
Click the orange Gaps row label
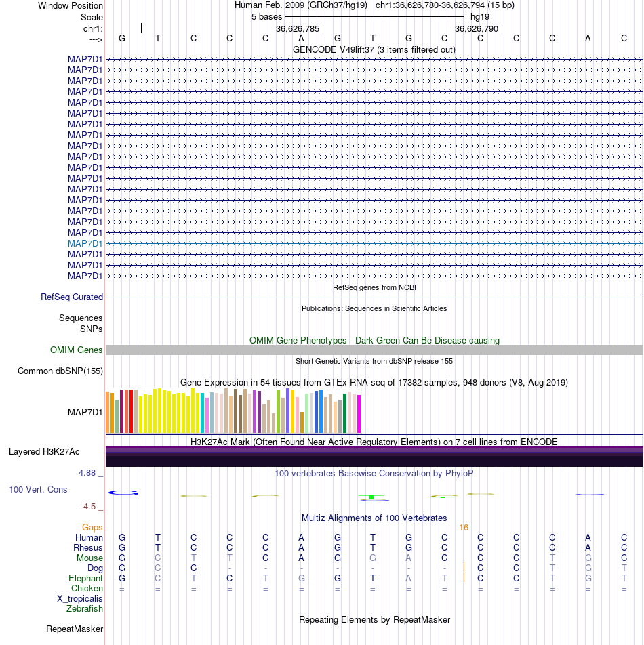[92, 527]
